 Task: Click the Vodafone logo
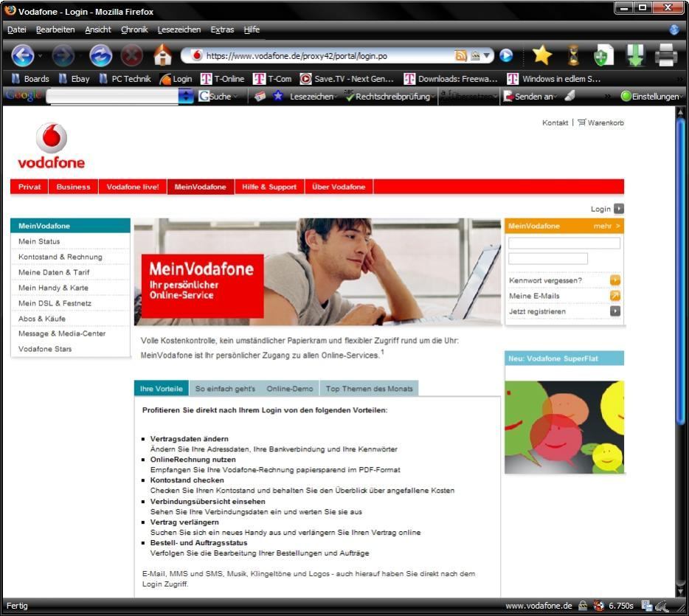click(52, 146)
